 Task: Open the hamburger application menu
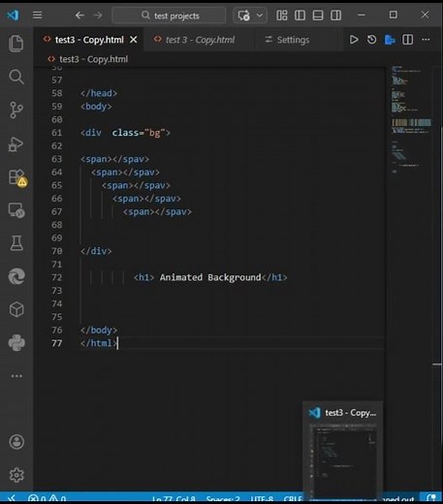coord(37,15)
